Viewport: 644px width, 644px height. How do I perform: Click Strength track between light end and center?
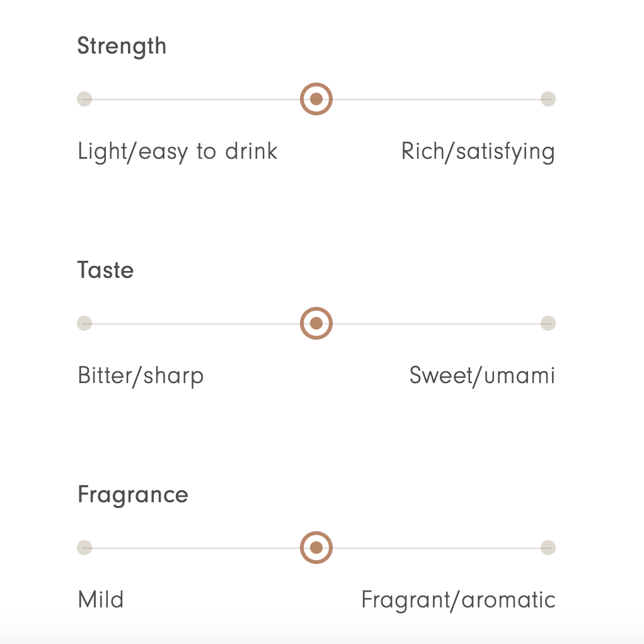click(197, 99)
